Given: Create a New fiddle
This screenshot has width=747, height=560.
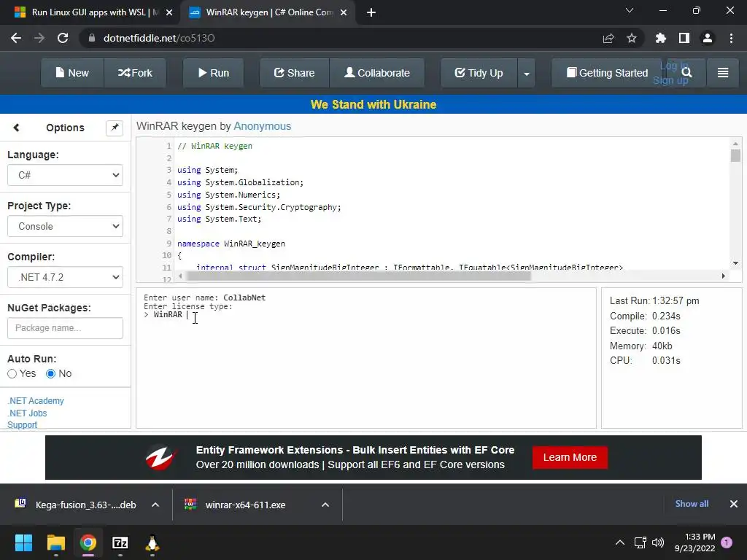Looking at the screenshot, I should point(72,73).
